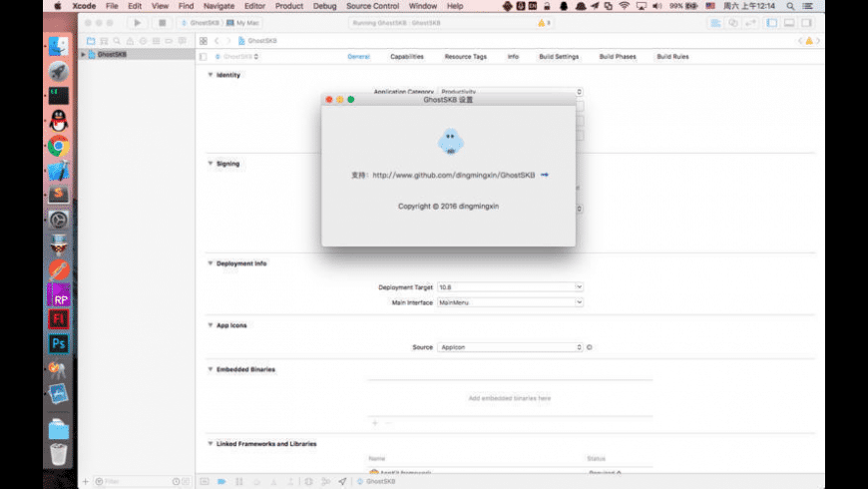Switch to the Info tab

tap(513, 57)
